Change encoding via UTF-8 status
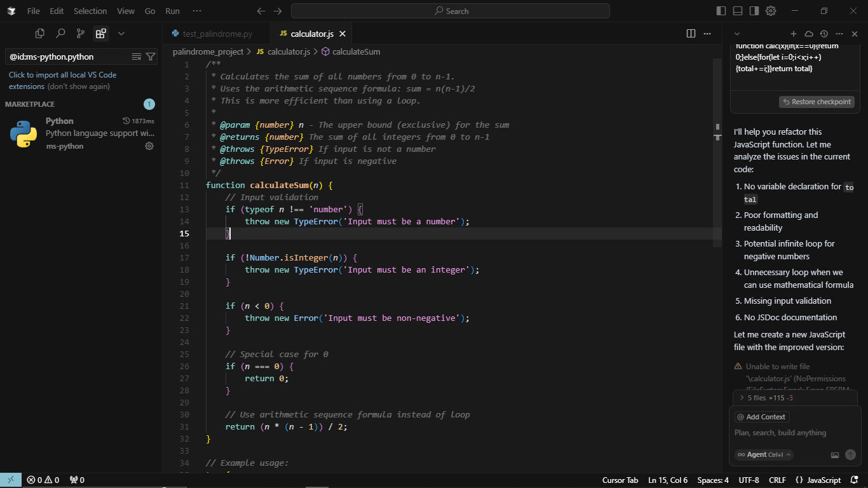The width and height of the screenshot is (868, 488). pos(749,480)
